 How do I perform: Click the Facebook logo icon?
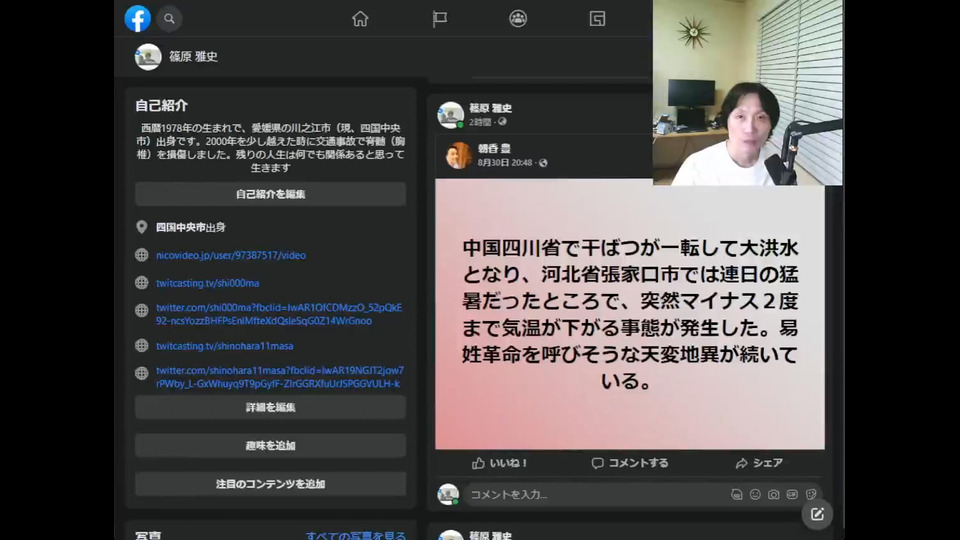coord(138,18)
